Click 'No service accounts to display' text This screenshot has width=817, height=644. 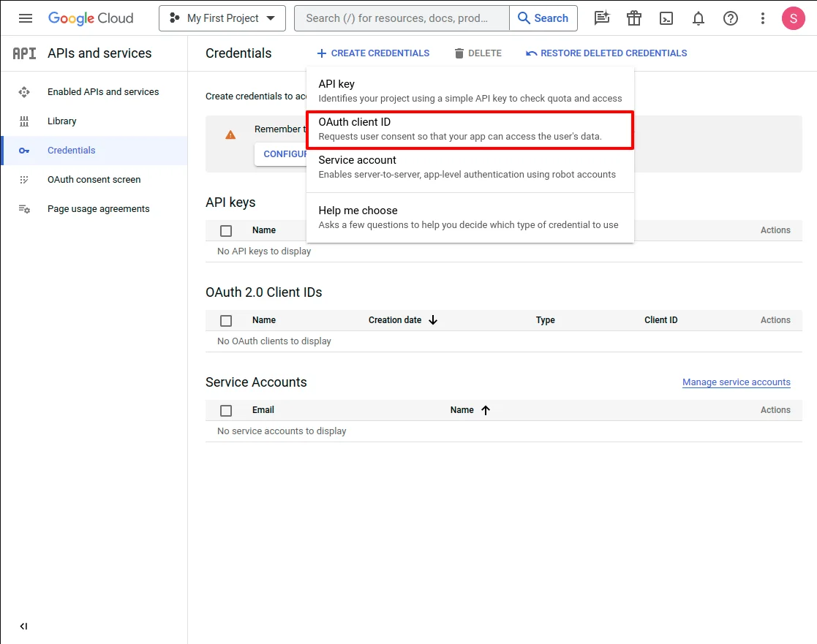(x=282, y=431)
